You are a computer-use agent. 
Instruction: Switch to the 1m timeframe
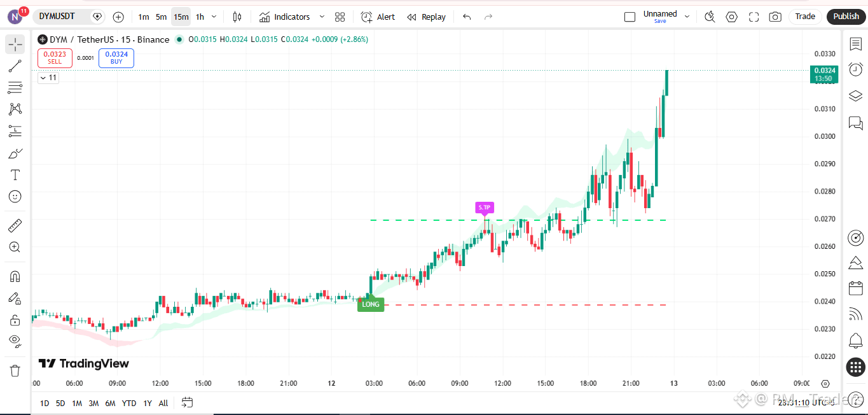144,17
